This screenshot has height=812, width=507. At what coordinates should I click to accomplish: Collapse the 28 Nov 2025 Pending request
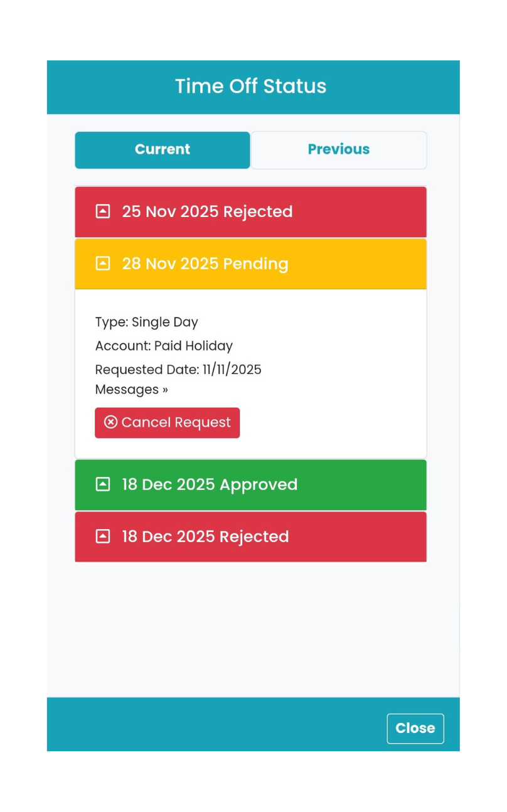(205, 264)
